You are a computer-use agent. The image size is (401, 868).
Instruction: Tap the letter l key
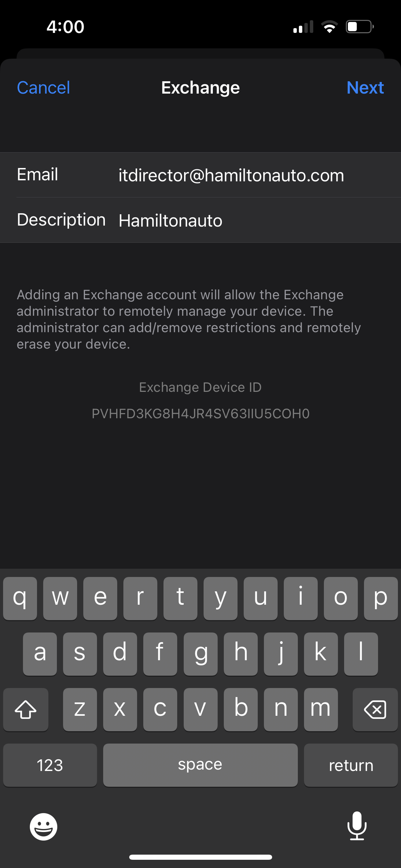pos(361,654)
